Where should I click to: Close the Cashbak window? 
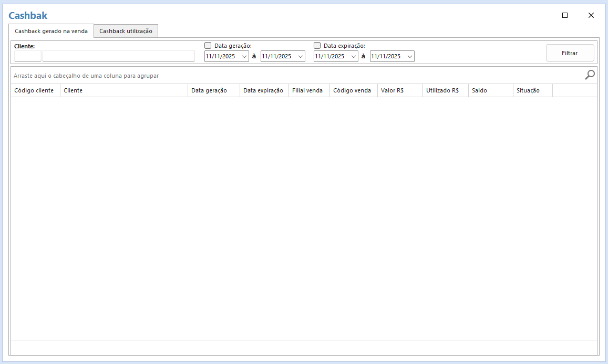point(591,15)
